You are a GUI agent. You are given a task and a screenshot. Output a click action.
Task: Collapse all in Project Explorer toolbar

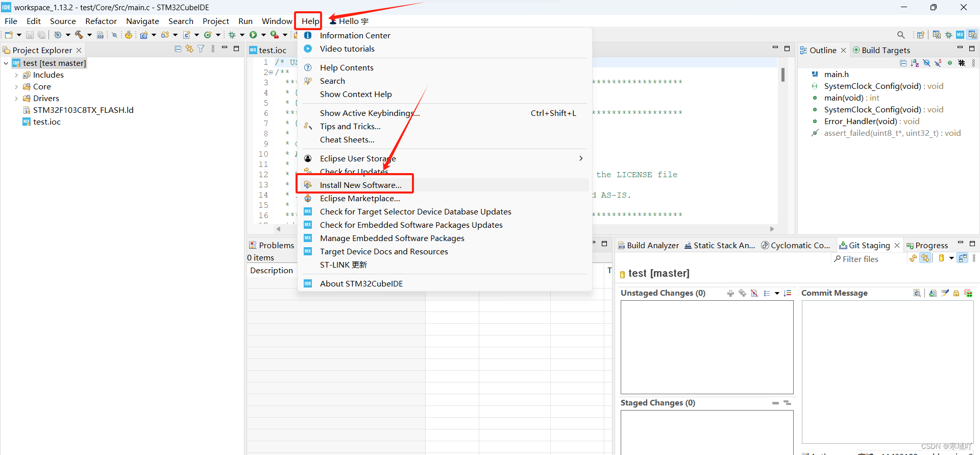(x=178, y=49)
